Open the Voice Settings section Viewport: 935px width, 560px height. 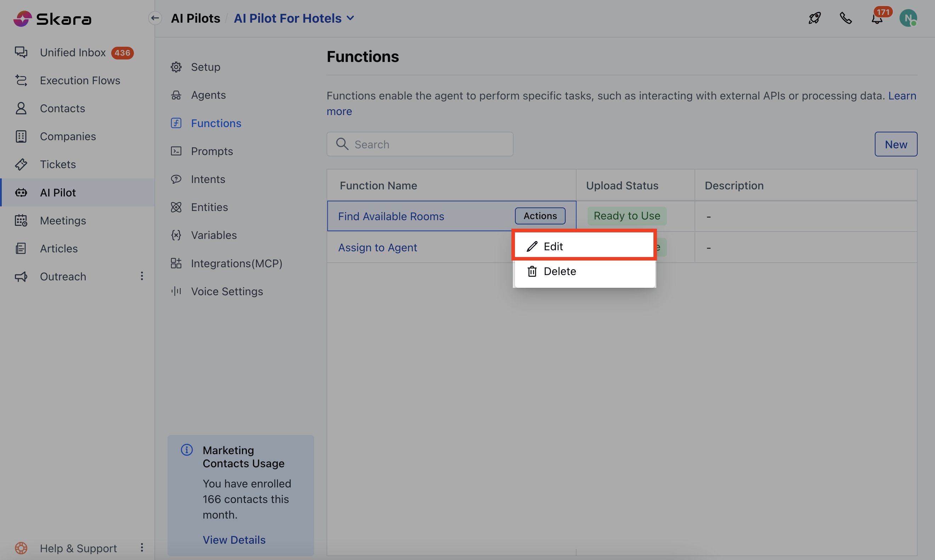[226, 291]
